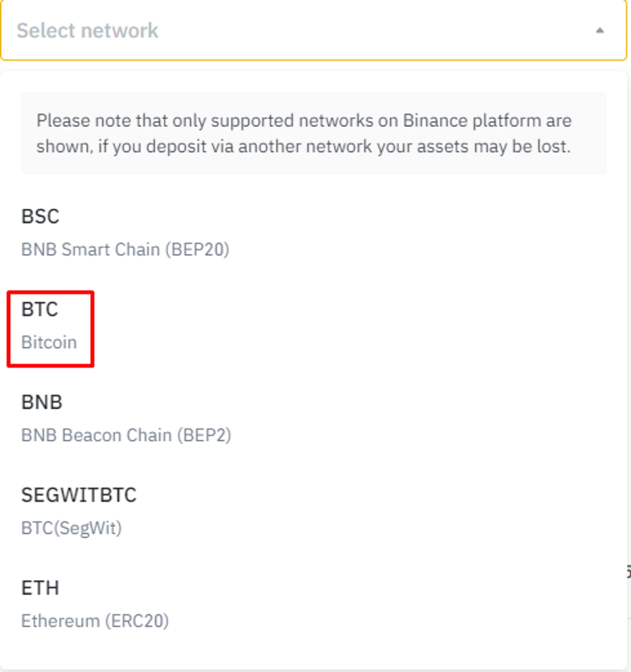Screen dimensions: 631x672
Task: Select BNB Beacon Chain (BEP2) description
Action: tap(126, 435)
